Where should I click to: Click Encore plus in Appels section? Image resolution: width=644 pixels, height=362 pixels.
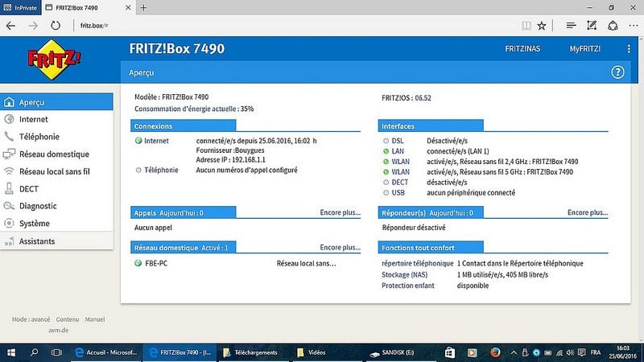coord(340,212)
